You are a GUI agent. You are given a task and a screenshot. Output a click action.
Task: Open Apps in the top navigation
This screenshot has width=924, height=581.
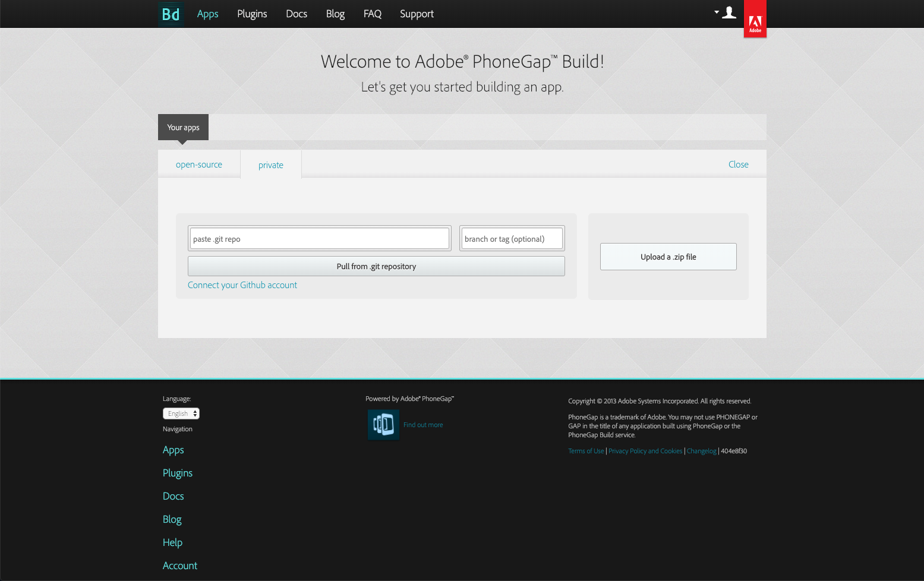[x=207, y=14]
